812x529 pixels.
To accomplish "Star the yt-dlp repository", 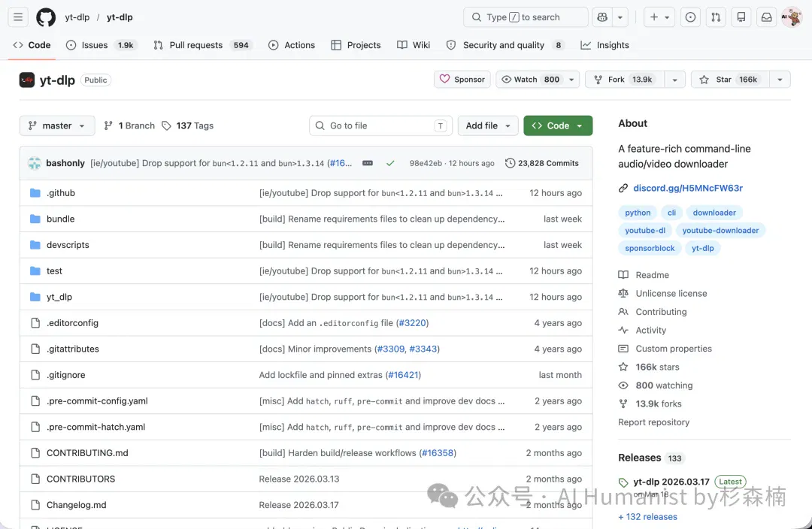I will [x=730, y=79].
